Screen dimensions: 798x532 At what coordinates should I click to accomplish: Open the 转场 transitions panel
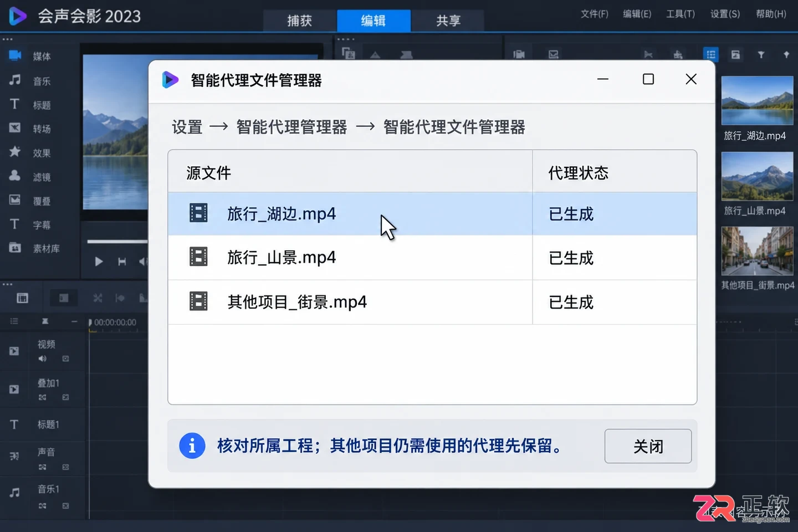pyautogui.click(x=30, y=129)
